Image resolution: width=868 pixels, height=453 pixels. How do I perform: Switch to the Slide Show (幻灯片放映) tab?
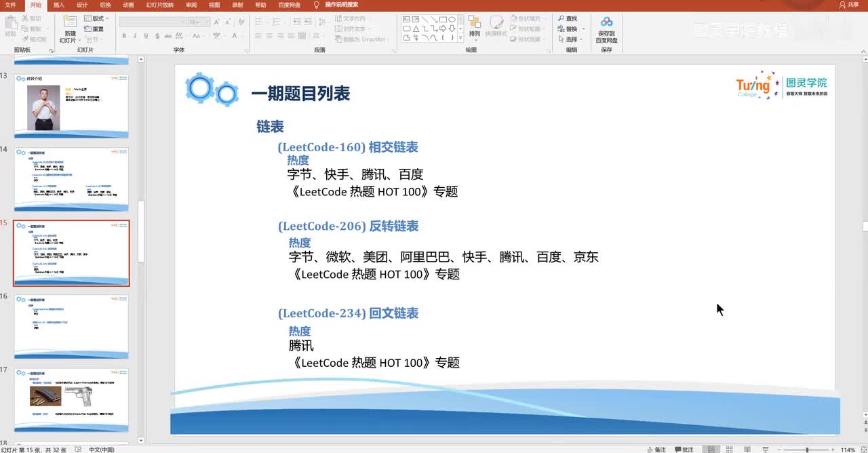160,5
